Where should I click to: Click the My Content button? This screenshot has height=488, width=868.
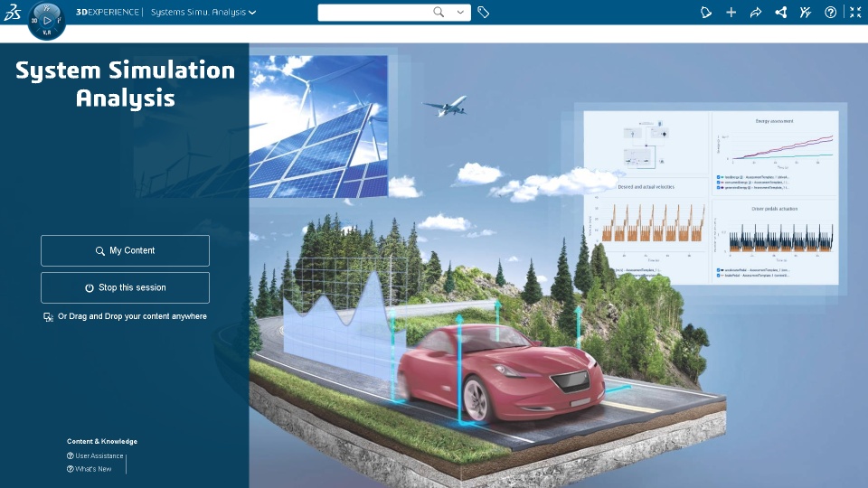(x=125, y=250)
